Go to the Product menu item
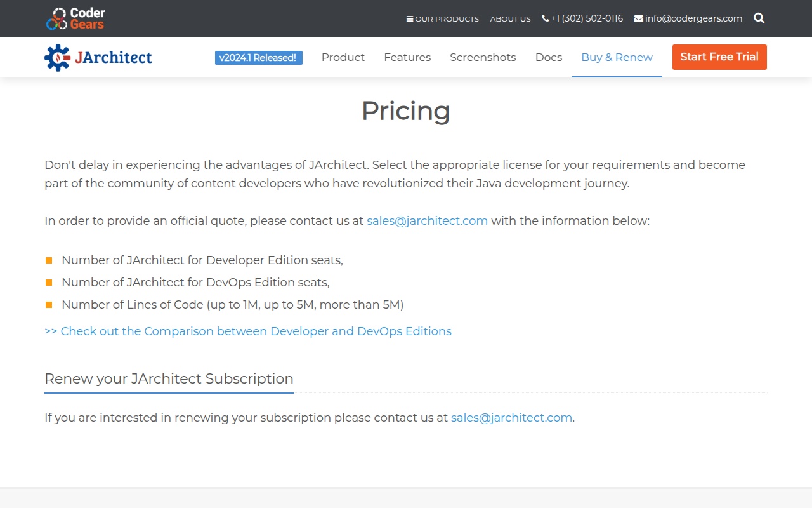Image resolution: width=812 pixels, height=508 pixels. click(343, 57)
